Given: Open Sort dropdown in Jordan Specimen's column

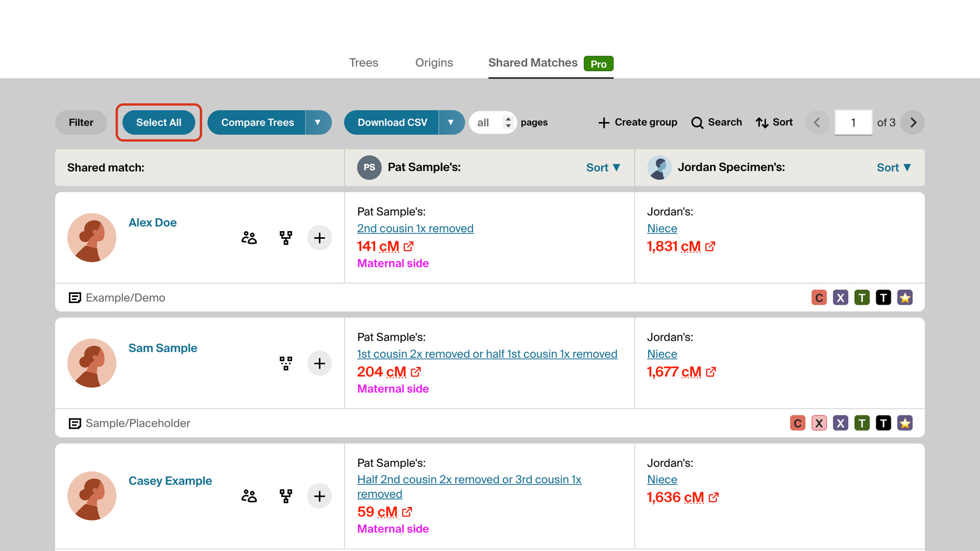Looking at the screenshot, I should 894,167.
